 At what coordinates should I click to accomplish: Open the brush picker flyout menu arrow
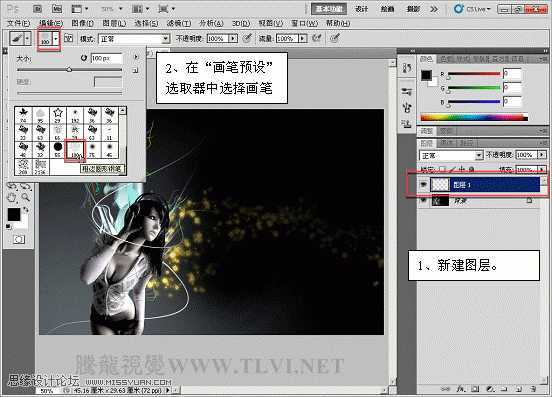tap(136, 57)
